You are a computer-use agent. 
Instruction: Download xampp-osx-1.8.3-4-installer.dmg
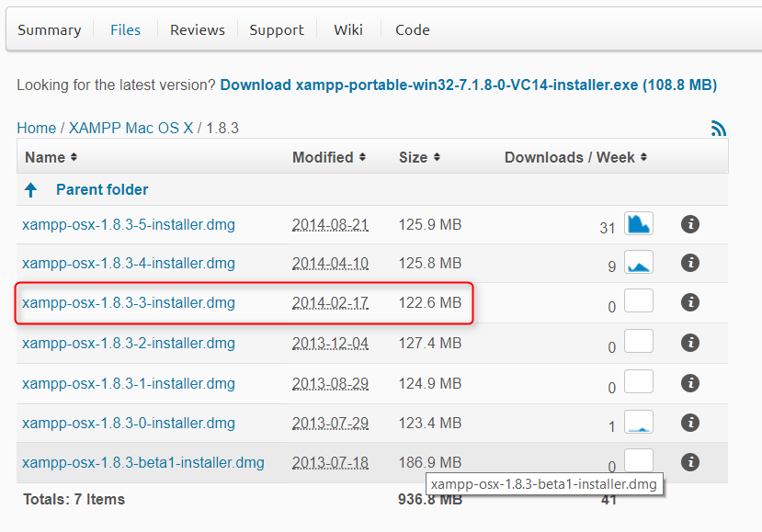point(129,263)
